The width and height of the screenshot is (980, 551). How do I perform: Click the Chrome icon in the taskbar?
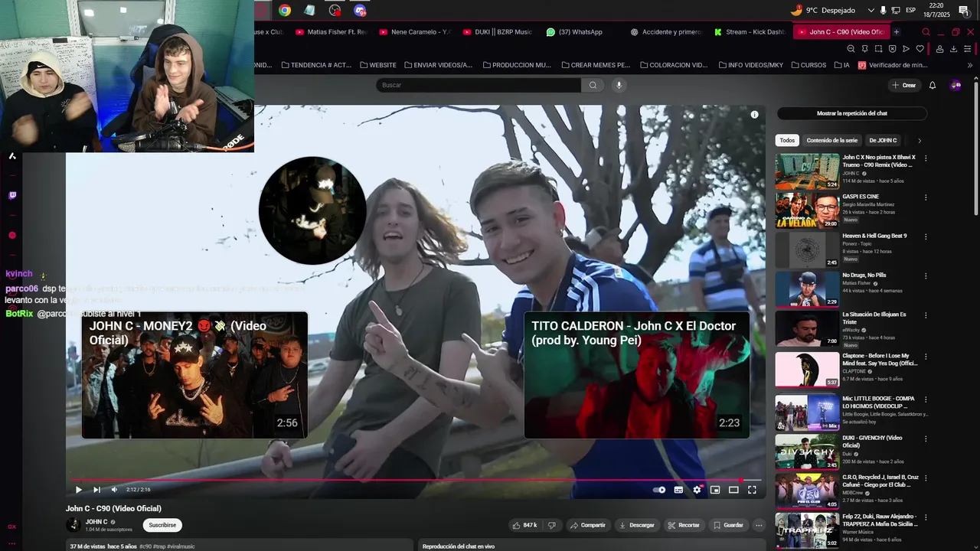(x=285, y=10)
